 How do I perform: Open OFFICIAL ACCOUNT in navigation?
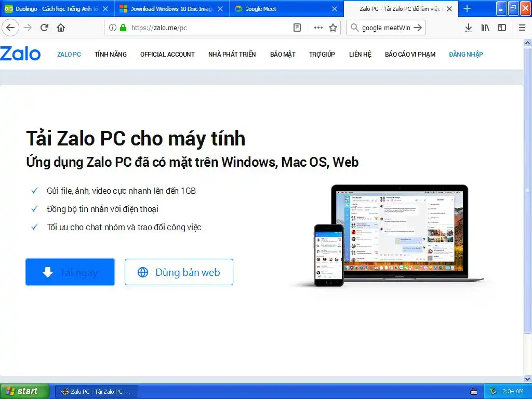[167, 54]
